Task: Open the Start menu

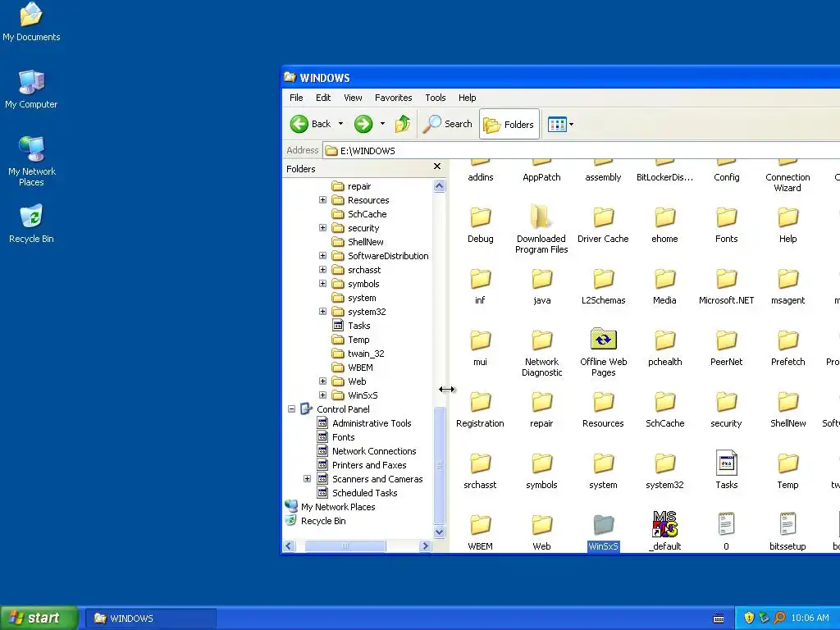Action: coord(39,618)
